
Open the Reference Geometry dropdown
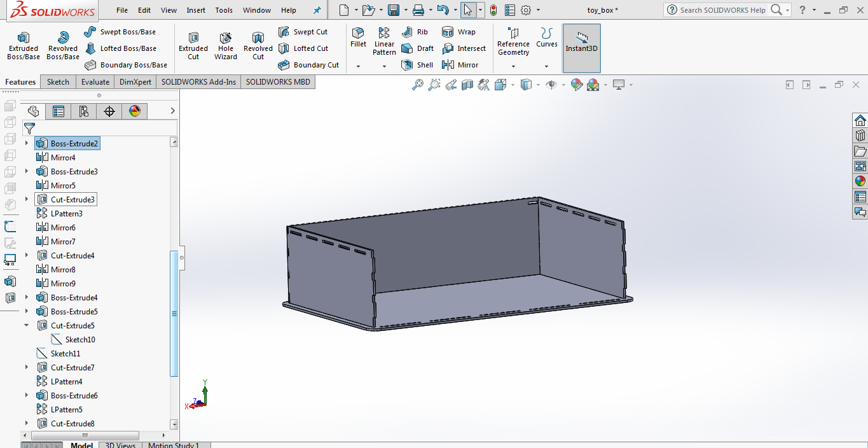click(x=513, y=66)
